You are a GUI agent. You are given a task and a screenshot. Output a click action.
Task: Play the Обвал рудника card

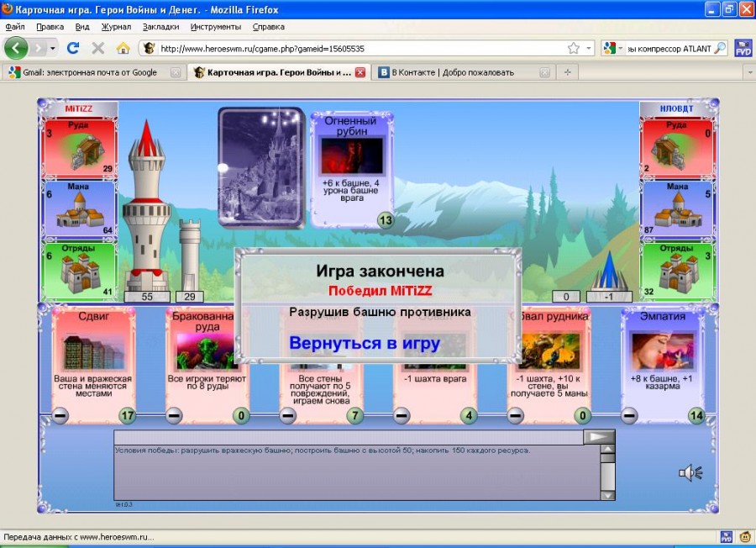point(549,366)
